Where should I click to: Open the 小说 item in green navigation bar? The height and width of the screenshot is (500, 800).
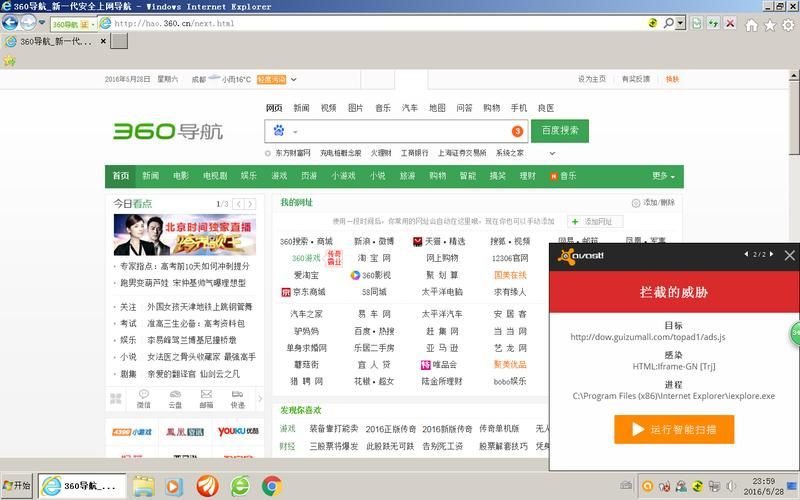pyautogui.click(x=378, y=176)
